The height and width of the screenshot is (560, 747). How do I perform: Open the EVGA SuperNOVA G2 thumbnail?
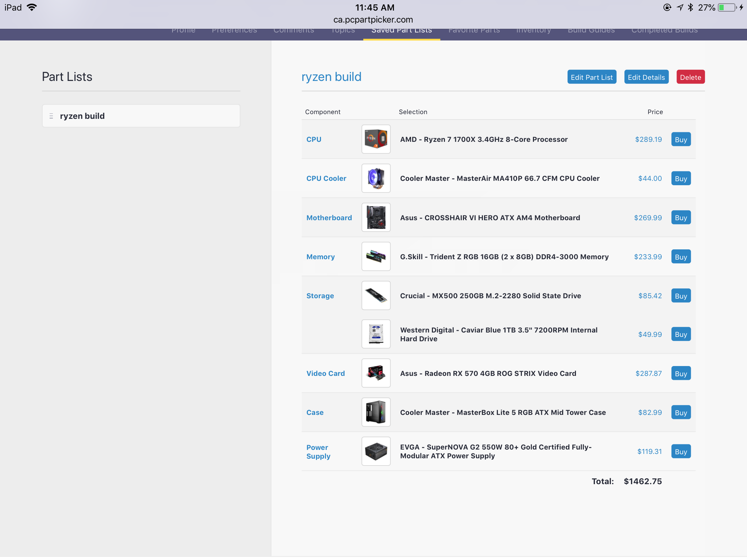[376, 451]
